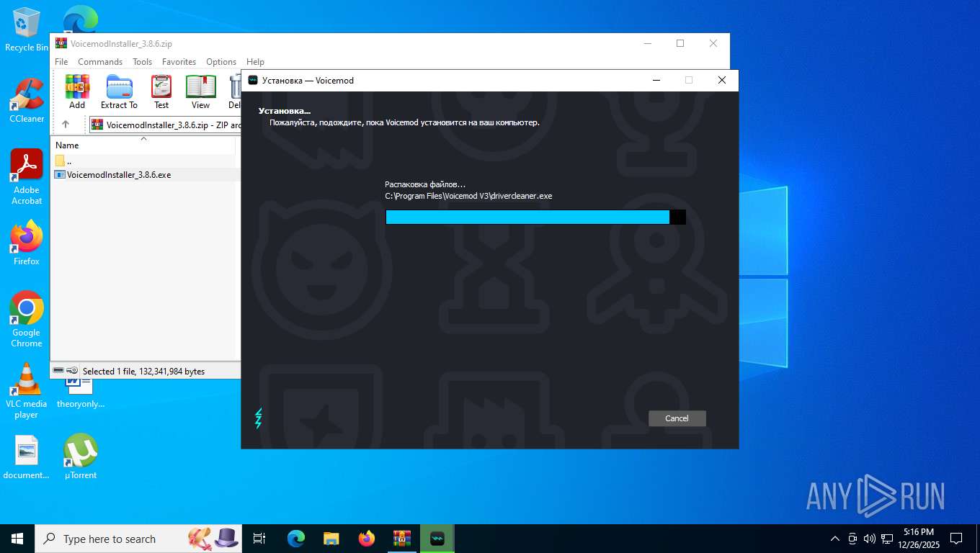This screenshot has height=553, width=980.
Task: Click the View file icon in WinRAR
Action: tap(200, 92)
